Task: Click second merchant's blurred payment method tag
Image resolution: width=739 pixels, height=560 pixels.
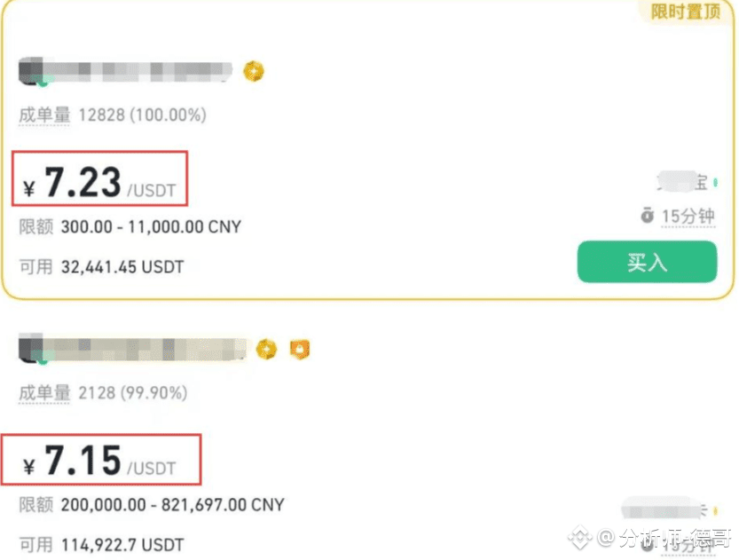Action: click(669, 510)
